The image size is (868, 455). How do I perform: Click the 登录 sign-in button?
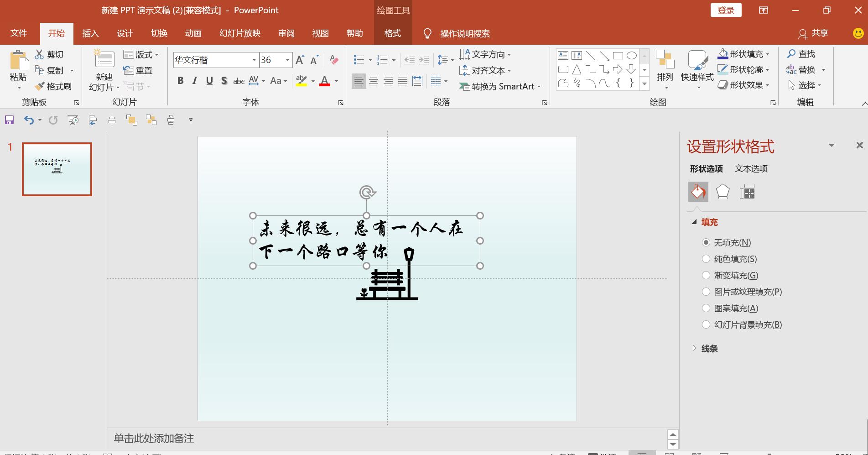pos(726,10)
